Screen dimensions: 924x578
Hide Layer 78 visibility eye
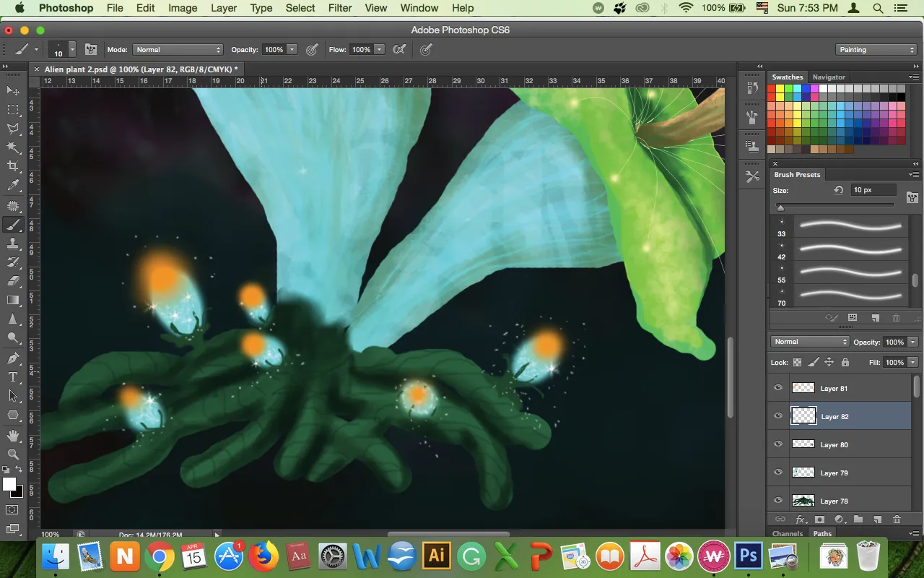click(778, 500)
